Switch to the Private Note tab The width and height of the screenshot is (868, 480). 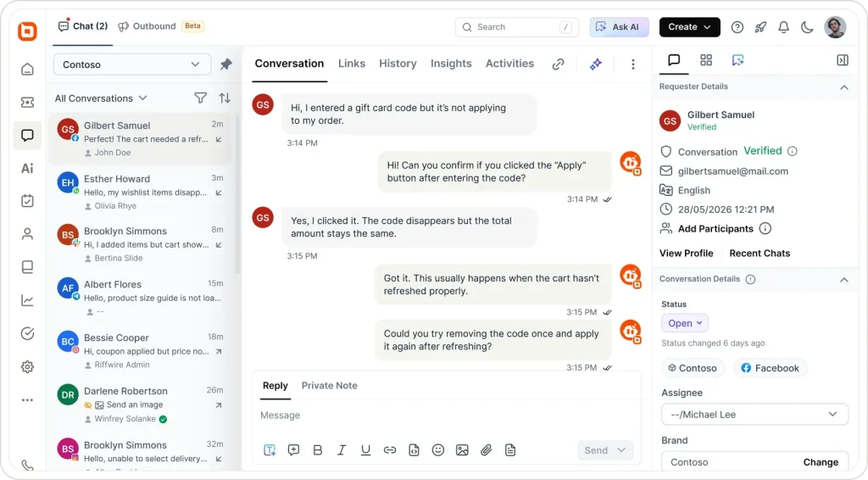tap(330, 385)
